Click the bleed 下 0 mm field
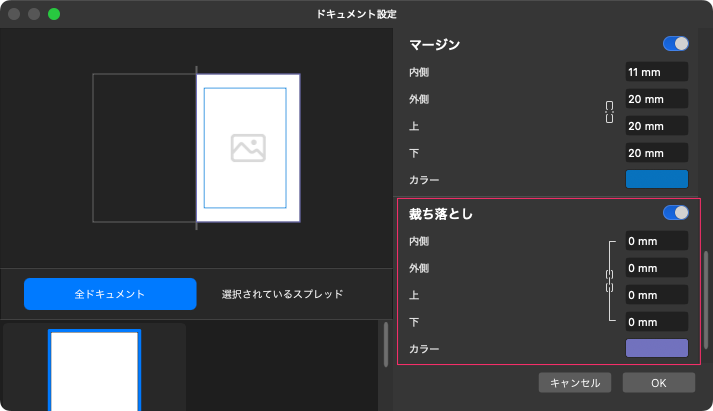This screenshot has width=713, height=411. point(656,322)
